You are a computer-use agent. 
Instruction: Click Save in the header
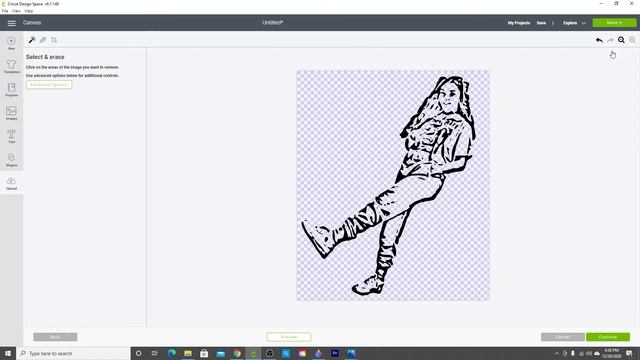coord(541,23)
